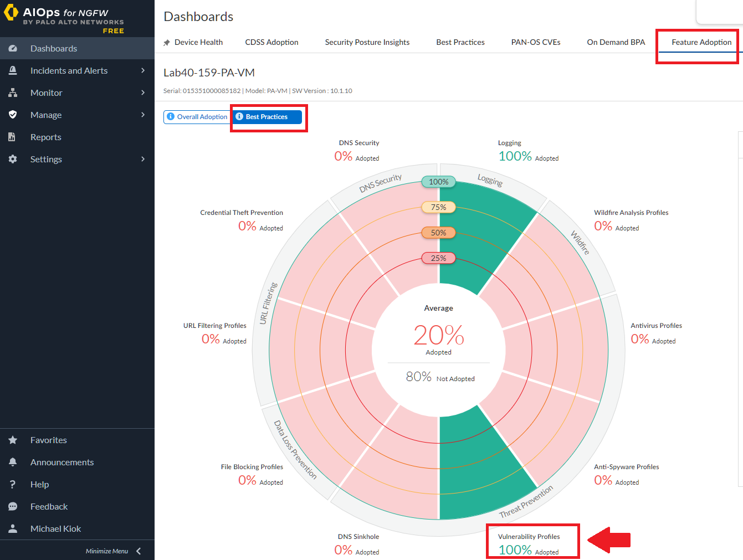Click the 50% ring marker on chart

click(438, 233)
